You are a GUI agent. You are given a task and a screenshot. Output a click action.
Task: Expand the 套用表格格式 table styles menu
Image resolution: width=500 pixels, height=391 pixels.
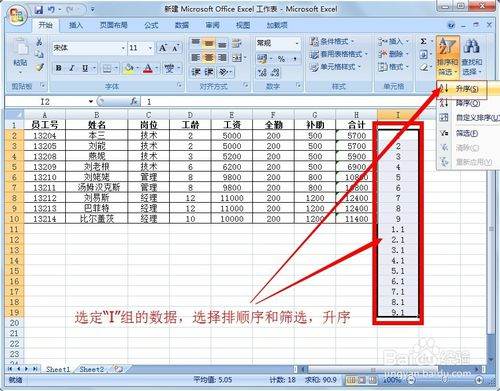(x=338, y=54)
